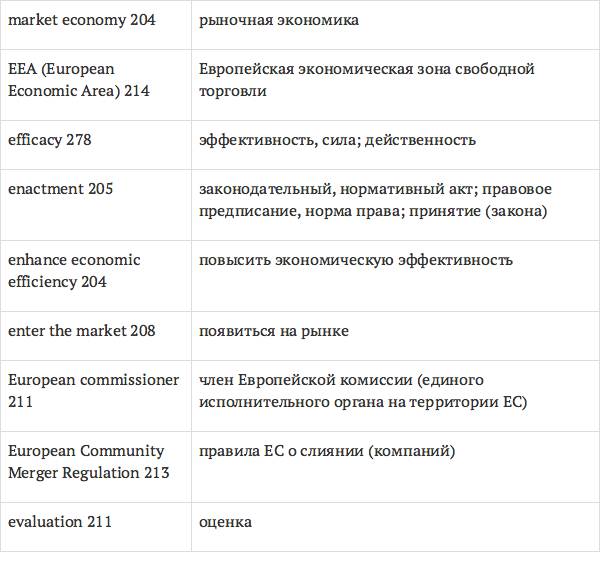This screenshot has height=572, width=600.
Task: Select the 'появиться на рынке' translation text
Action: [274, 331]
